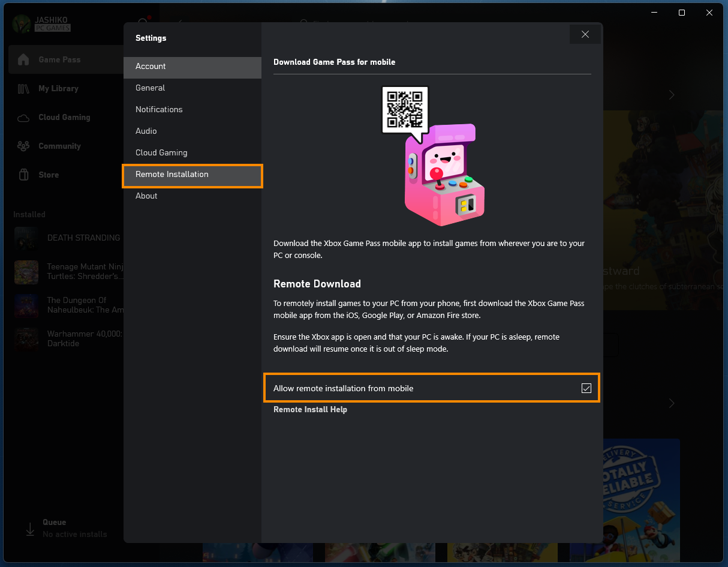
Task: Click the Game Pass home icon
Action: click(x=23, y=59)
